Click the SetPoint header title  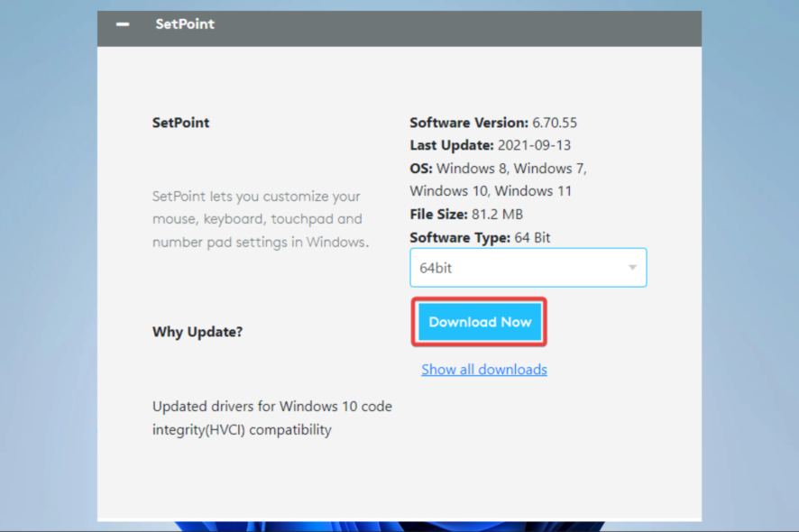pos(185,24)
